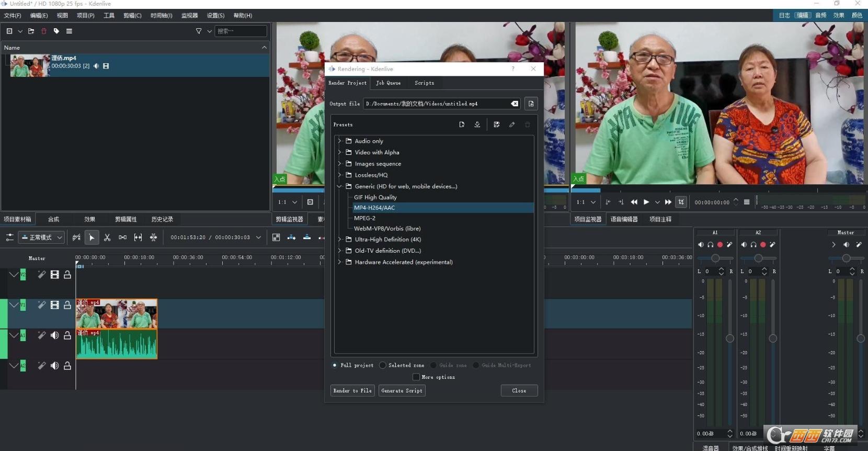868x451 pixels.
Task: Expand Video with Alpha preset folder
Action: 339,152
